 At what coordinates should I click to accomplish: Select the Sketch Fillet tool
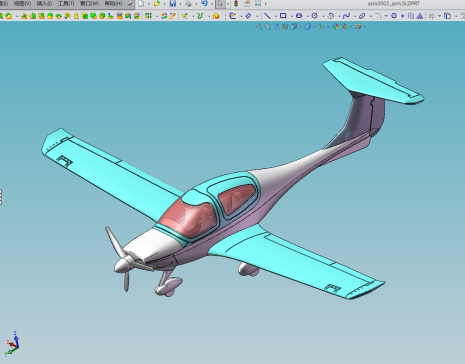tap(378, 16)
